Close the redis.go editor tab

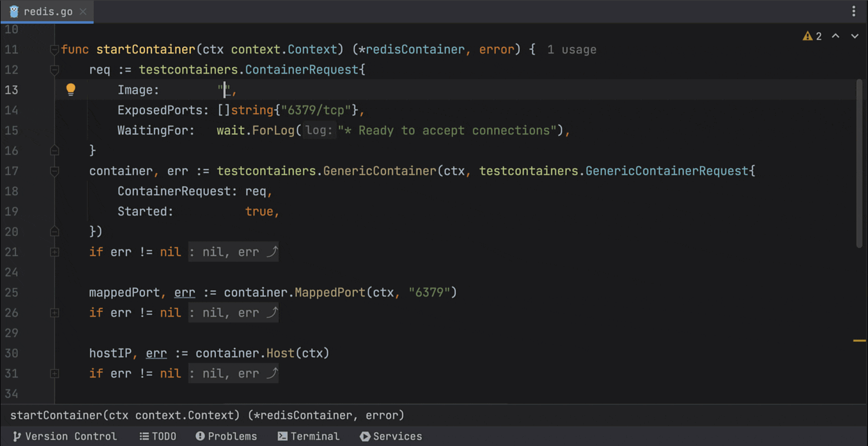(x=83, y=12)
